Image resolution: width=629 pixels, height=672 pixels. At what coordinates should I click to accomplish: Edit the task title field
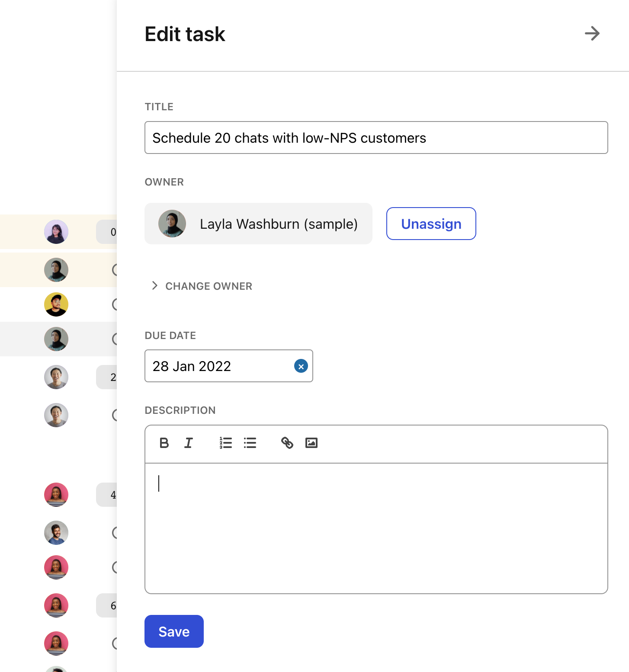(x=376, y=138)
